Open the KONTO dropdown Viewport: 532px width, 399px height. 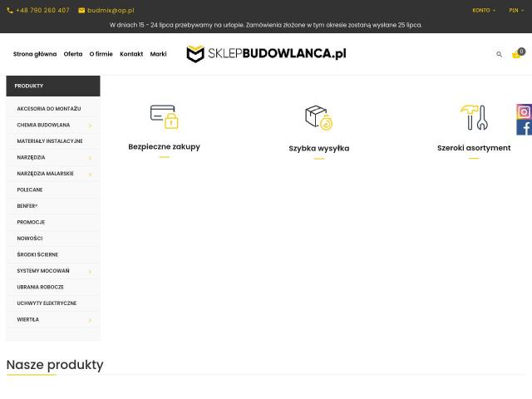484,11
